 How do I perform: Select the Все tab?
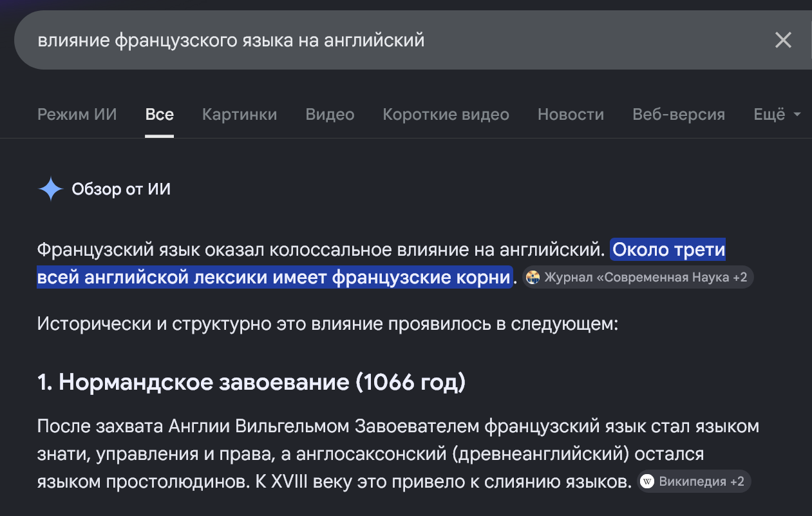159,115
